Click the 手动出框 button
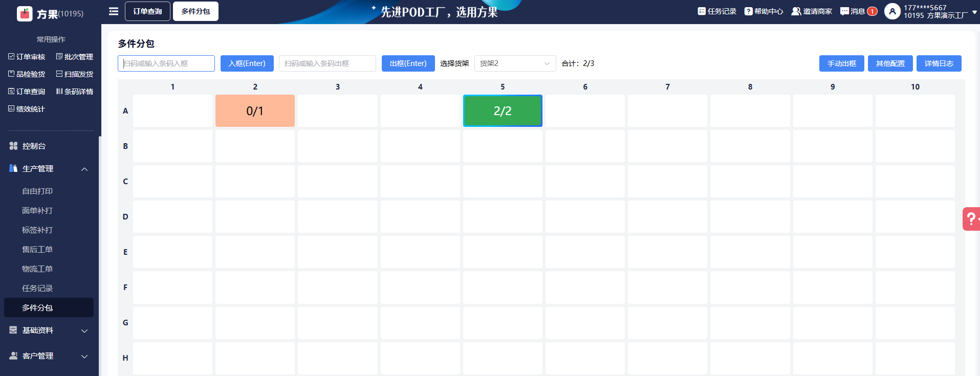The image size is (980, 376). (842, 63)
